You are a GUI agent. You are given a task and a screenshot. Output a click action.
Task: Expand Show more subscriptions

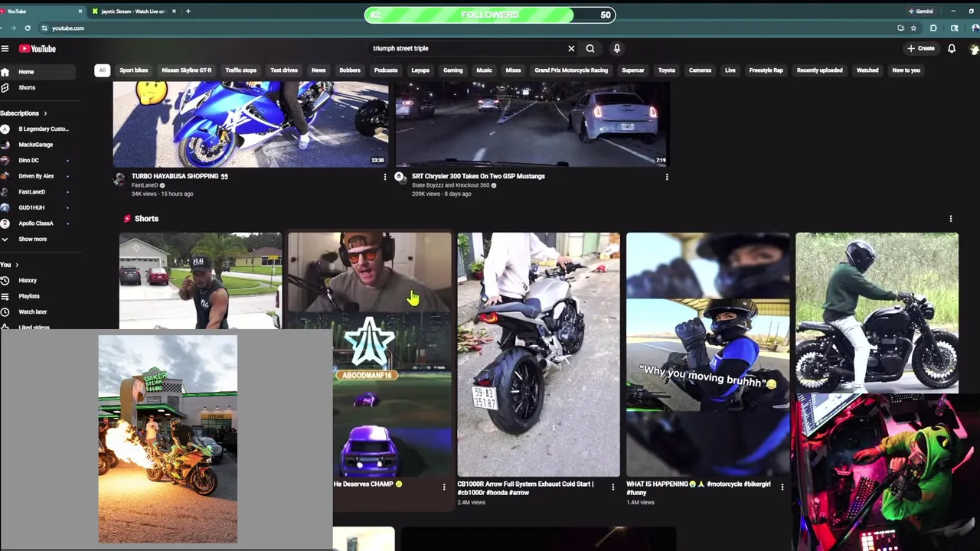pos(33,239)
